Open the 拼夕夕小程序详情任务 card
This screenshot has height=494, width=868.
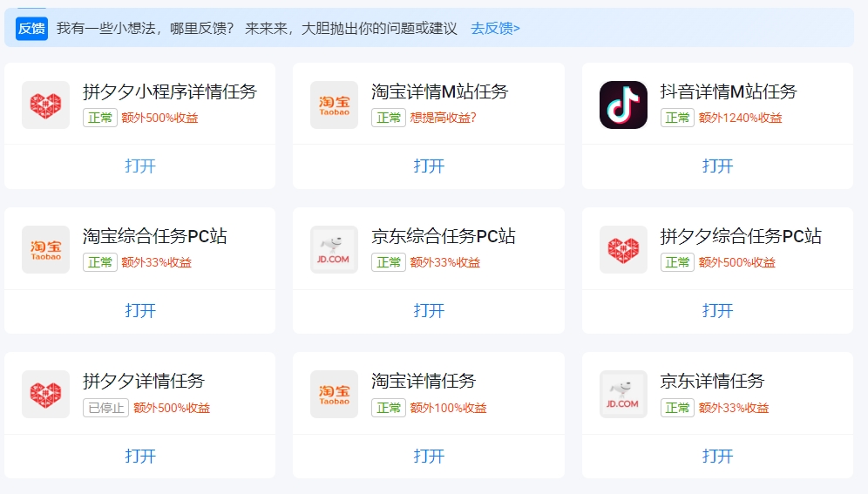pyautogui.click(x=140, y=166)
